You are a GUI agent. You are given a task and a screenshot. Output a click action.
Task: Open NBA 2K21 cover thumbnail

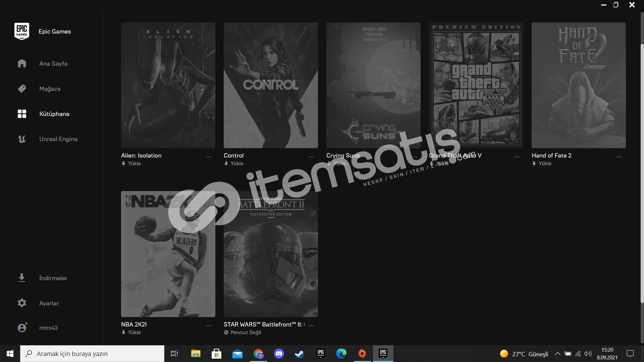point(168,254)
